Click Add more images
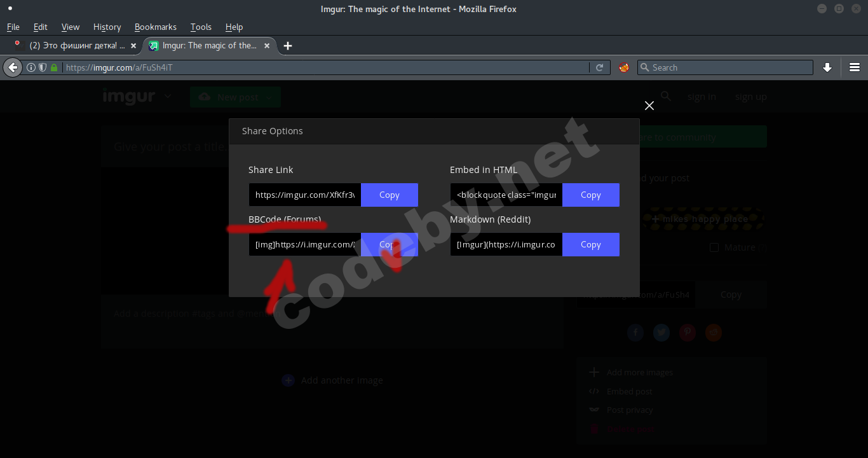Viewport: 868px width, 458px height. click(x=639, y=372)
